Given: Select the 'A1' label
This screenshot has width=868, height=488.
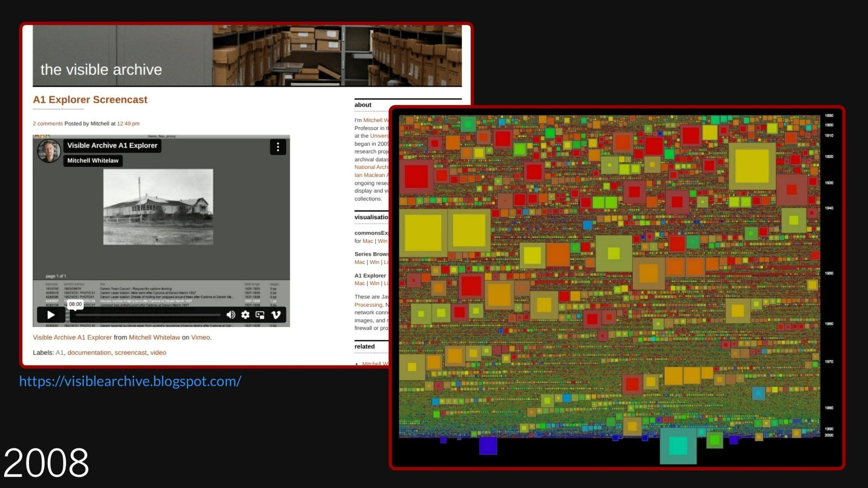Looking at the screenshot, I should coord(59,353).
